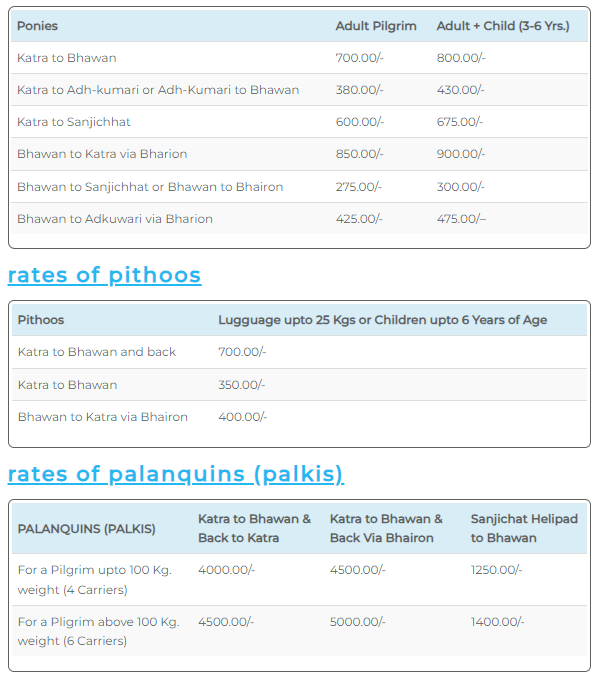This screenshot has width=599, height=679.
Task: Click the Pithoos column header
Action: coord(41,320)
